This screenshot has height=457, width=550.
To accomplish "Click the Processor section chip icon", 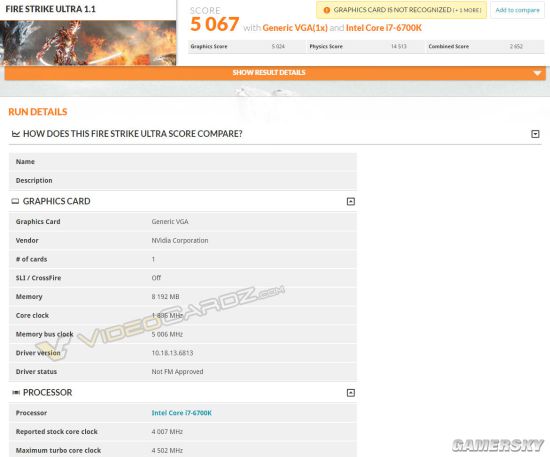I will pyautogui.click(x=16, y=392).
